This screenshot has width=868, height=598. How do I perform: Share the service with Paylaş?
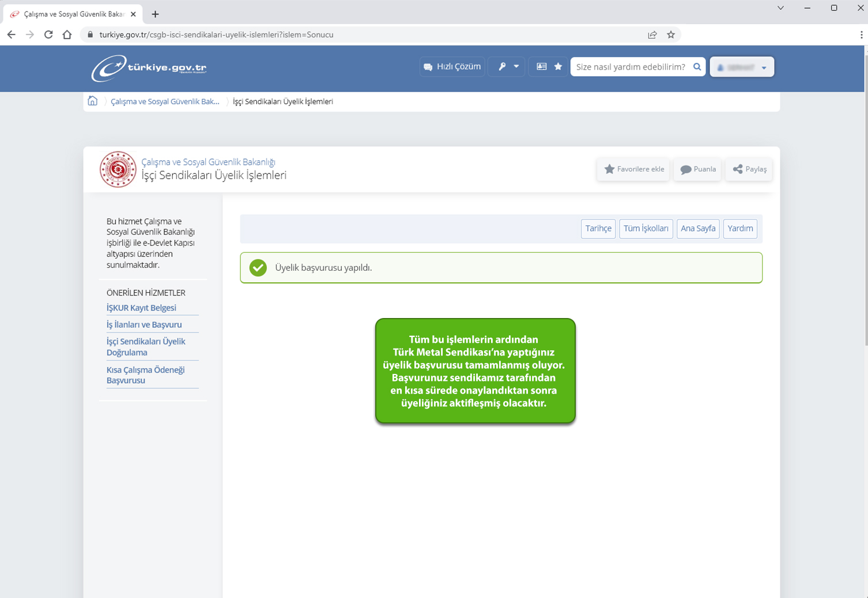point(749,169)
